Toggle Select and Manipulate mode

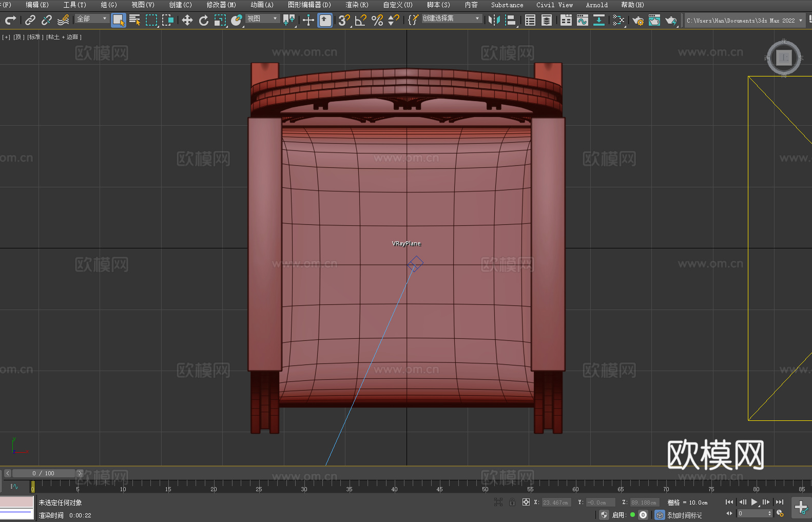308,20
